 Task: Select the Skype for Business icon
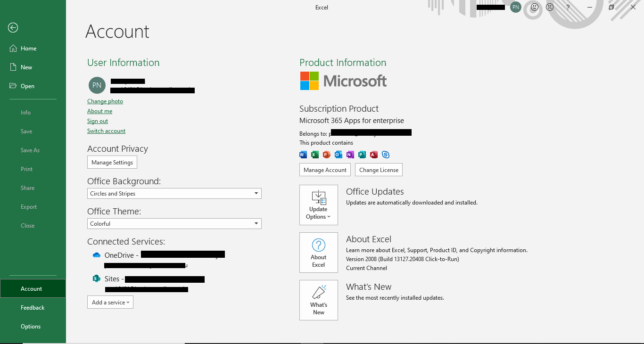(x=386, y=155)
